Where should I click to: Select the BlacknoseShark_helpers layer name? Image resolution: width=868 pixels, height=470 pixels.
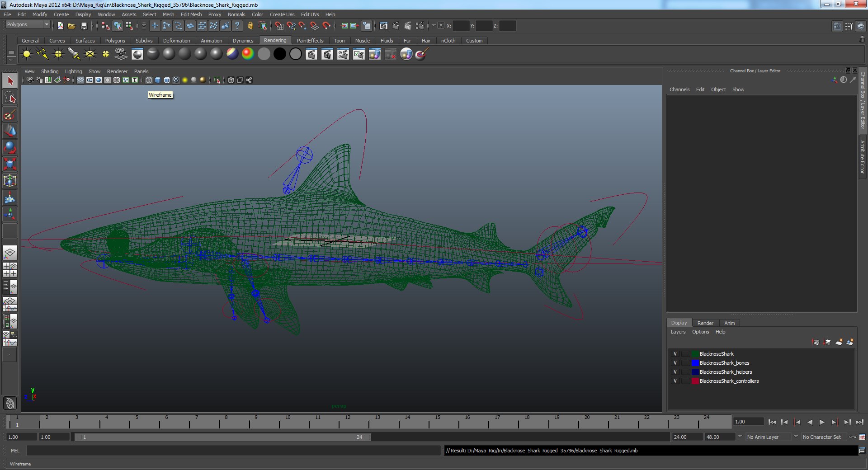(x=726, y=372)
